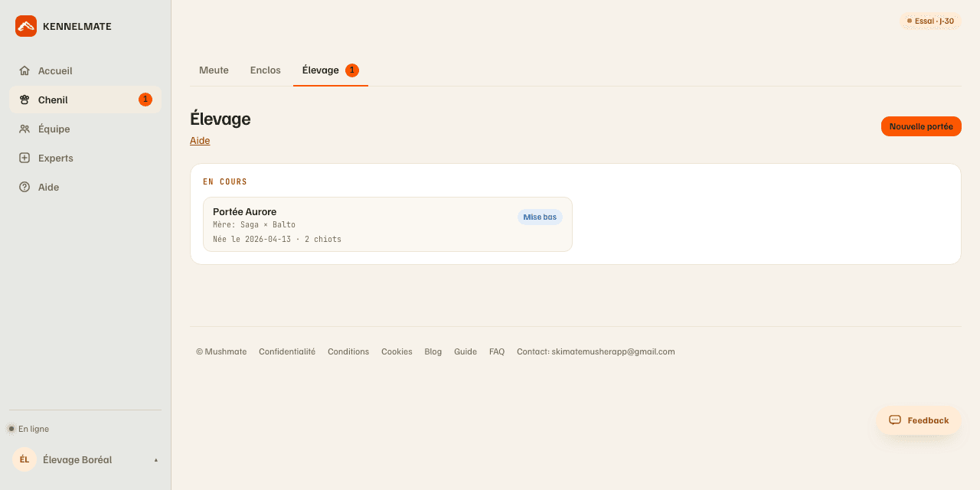Open Équipe in the sidebar
This screenshot has width=980, height=490.
click(85, 129)
